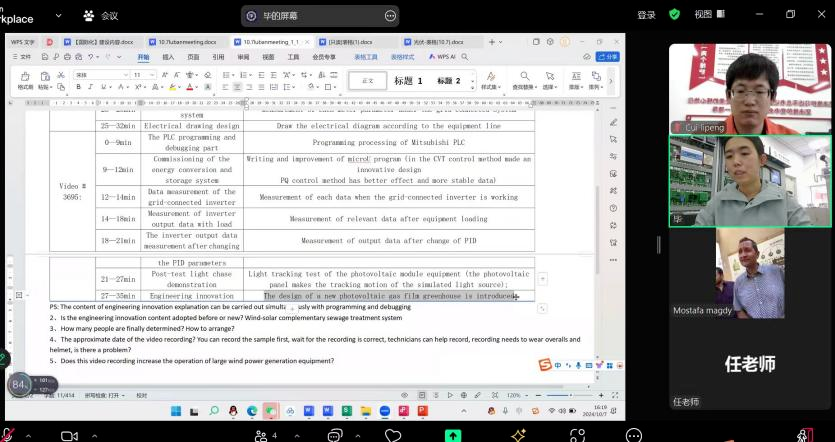
Task: Click the green share-screen icon in meeting bar
Action: point(453,435)
